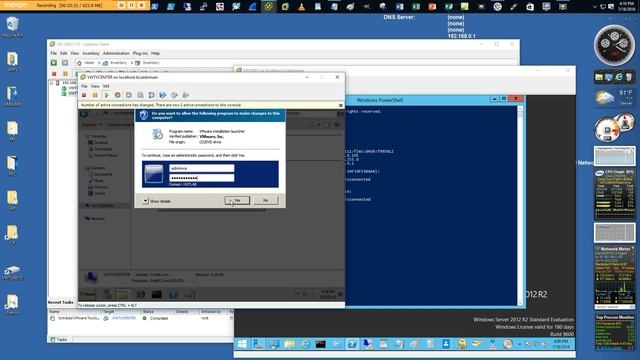Click VLC cone icon in top taskbar
This screenshot has width=640, height=360.
point(301,7)
